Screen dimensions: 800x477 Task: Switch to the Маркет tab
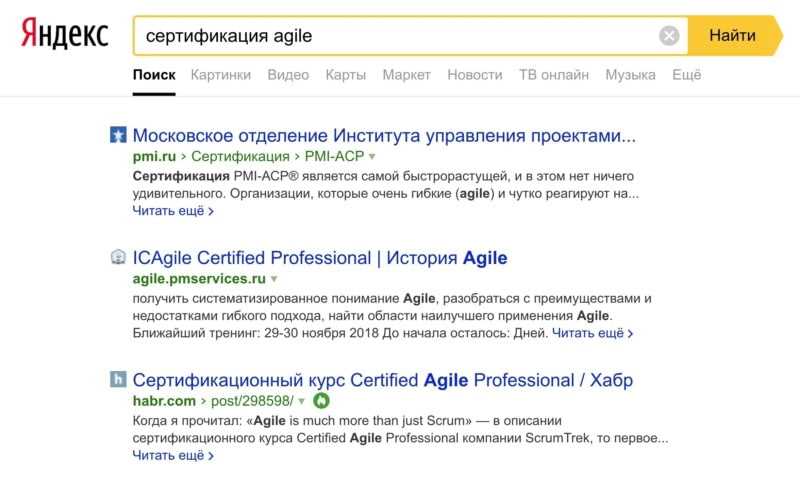407,75
